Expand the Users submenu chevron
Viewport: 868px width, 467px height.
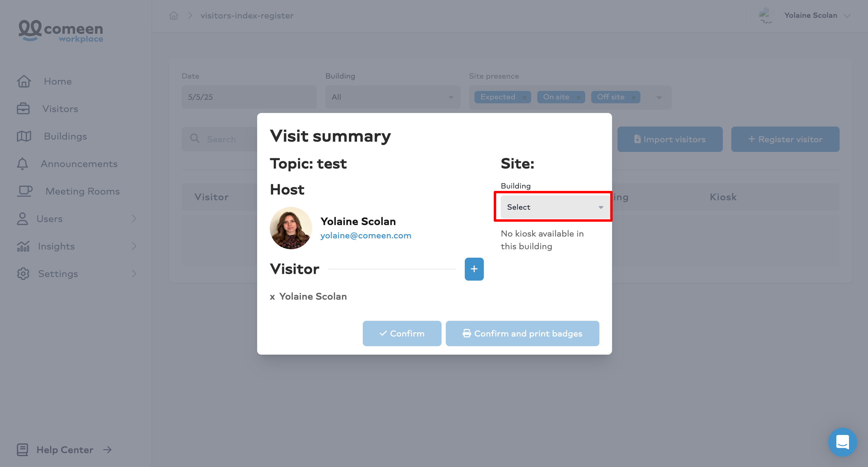pos(134,218)
